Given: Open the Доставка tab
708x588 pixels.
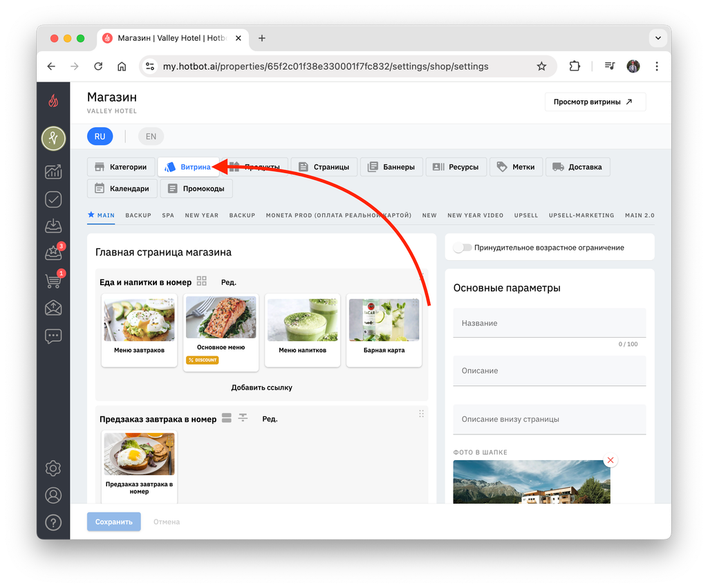Looking at the screenshot, I should click(x=577, y=167).
